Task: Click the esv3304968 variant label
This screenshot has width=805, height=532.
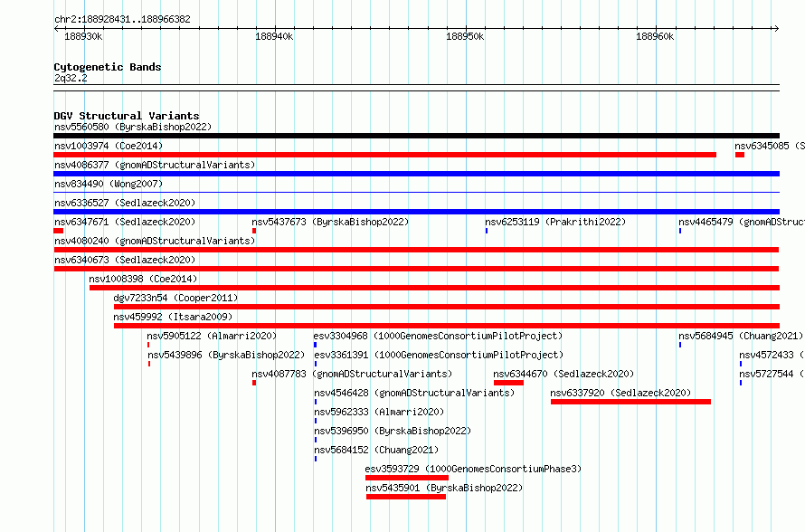Action: [438, 336]
